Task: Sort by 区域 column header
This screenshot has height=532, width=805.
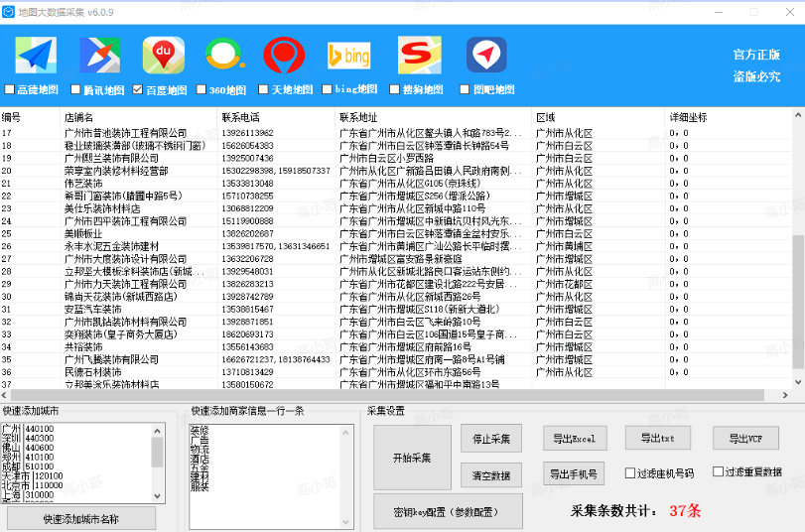Action: coord(599,117)
